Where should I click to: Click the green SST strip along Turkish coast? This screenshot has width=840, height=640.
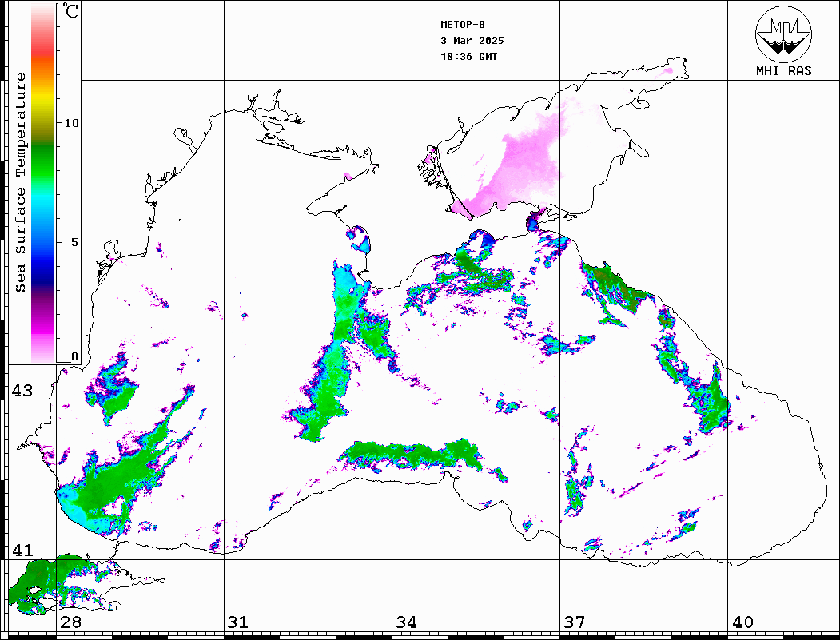click(411, 455)
